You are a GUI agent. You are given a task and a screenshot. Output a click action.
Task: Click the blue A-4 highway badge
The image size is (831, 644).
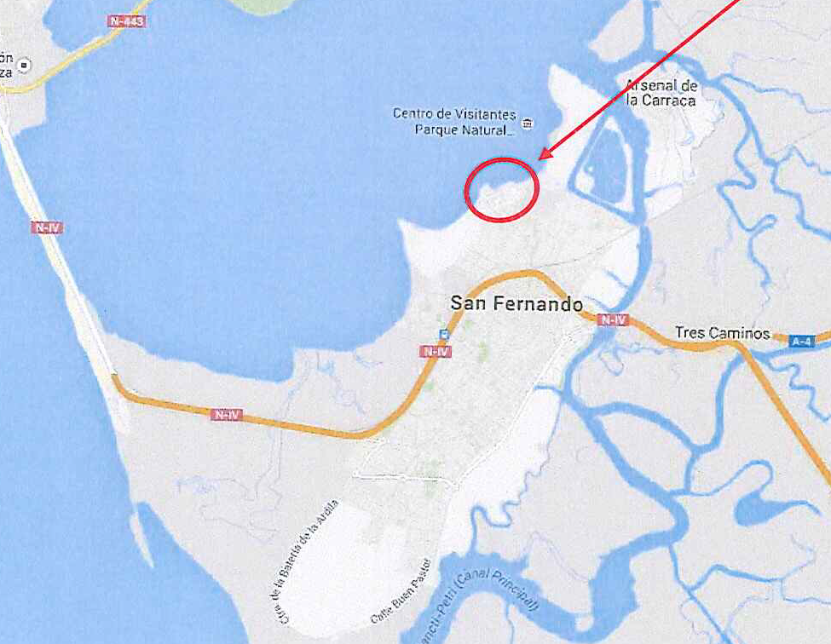tap(801, 341)
